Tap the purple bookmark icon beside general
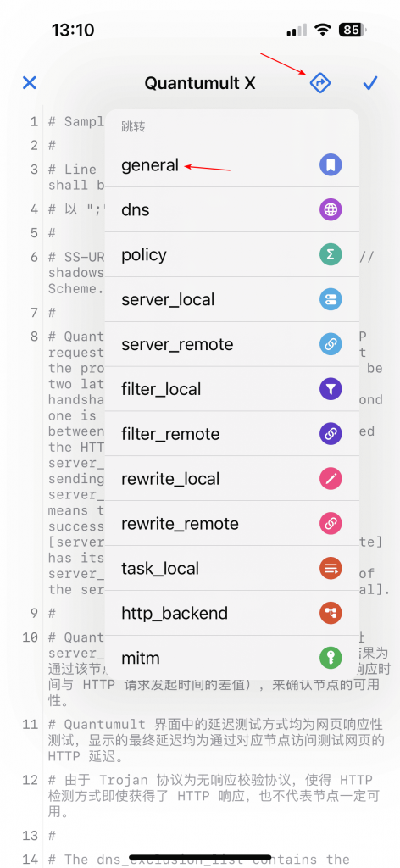The image size is (400, 868). [x=331, y=165]
